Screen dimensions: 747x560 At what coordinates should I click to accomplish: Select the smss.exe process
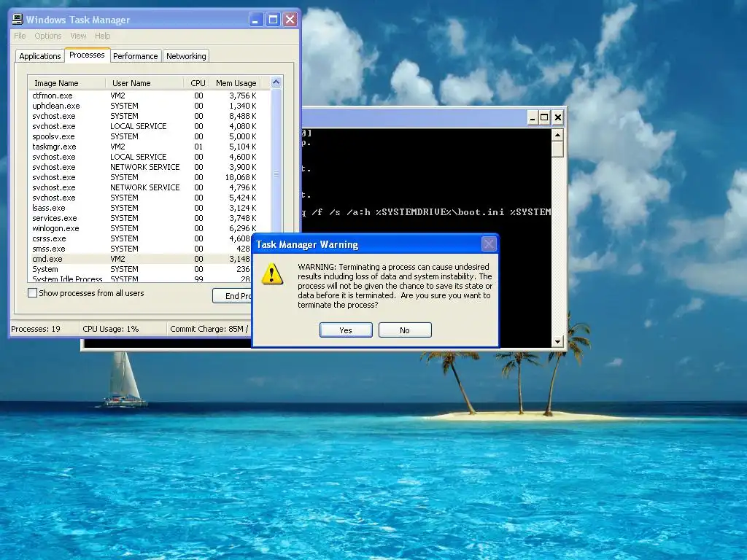click(140, 249)
